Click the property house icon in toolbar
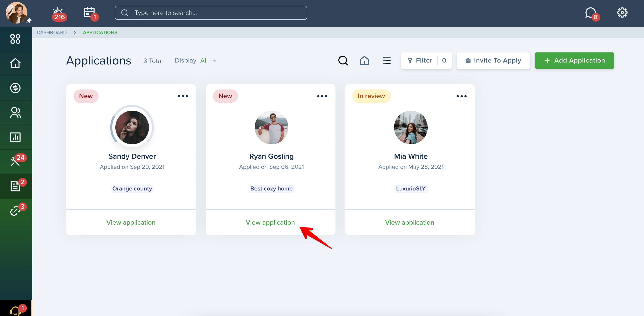 (x=365, y=61)
